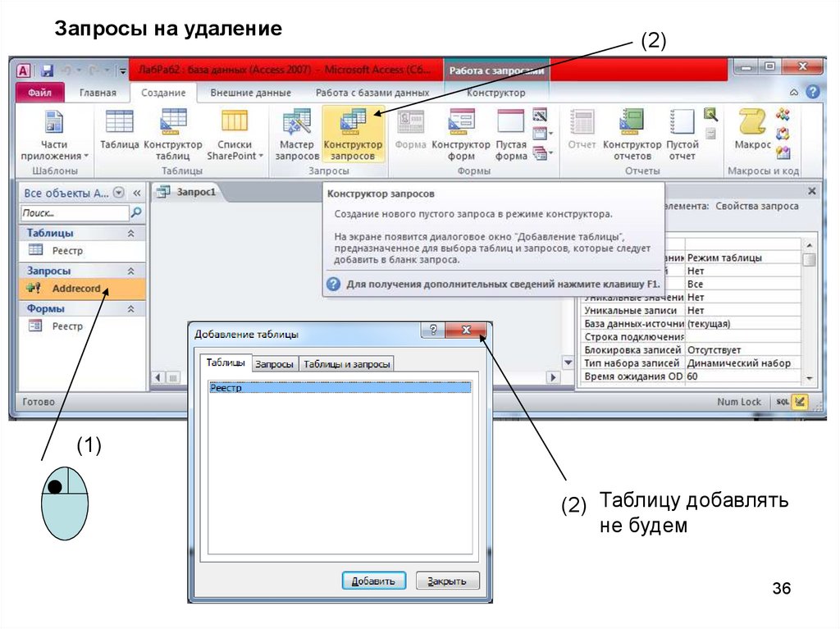This screenshot has height=629, width=840.
Task: Open the Application Parts (Части приложения) gallery
Action: (53, 134)
